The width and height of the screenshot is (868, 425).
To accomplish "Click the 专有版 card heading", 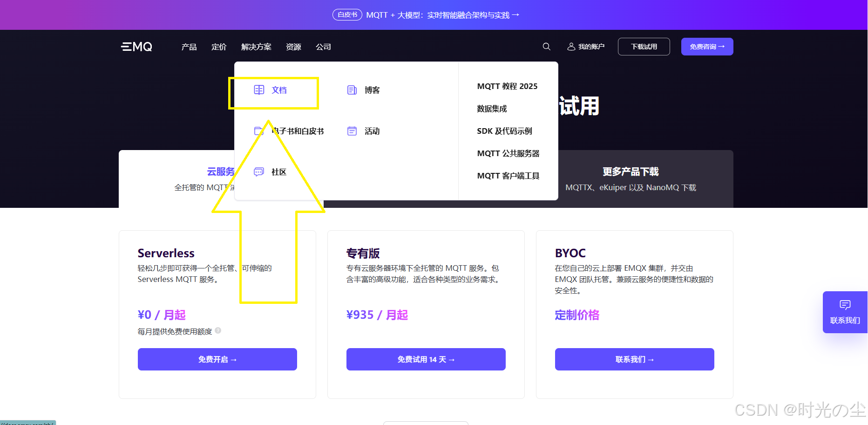I will click(363, 253).
